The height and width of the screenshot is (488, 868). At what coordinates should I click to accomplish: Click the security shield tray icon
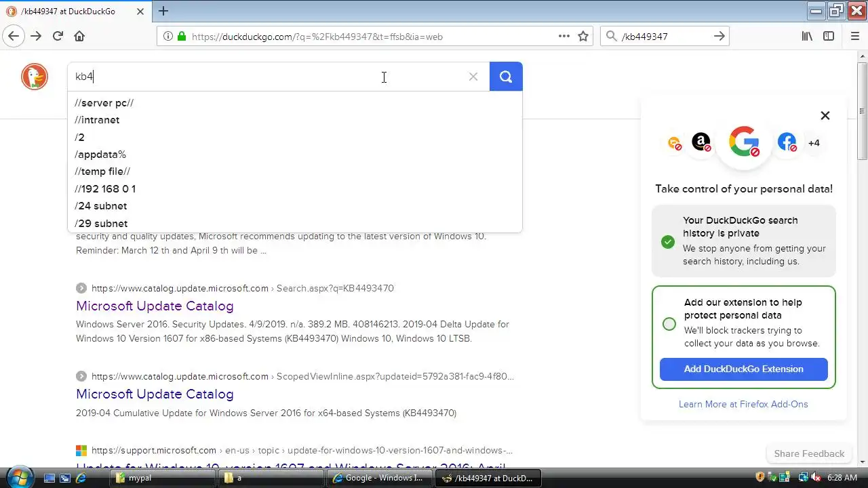[x=760, y=478]
